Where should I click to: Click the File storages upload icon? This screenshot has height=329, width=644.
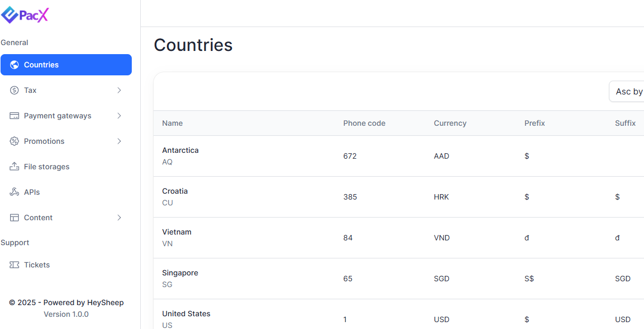point(14,167)
